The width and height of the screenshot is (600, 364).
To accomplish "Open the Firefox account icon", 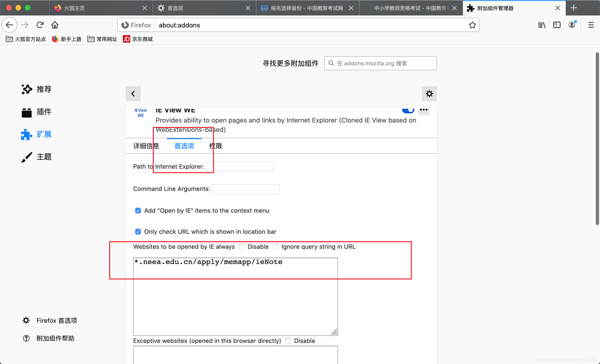I will [572, 25].
